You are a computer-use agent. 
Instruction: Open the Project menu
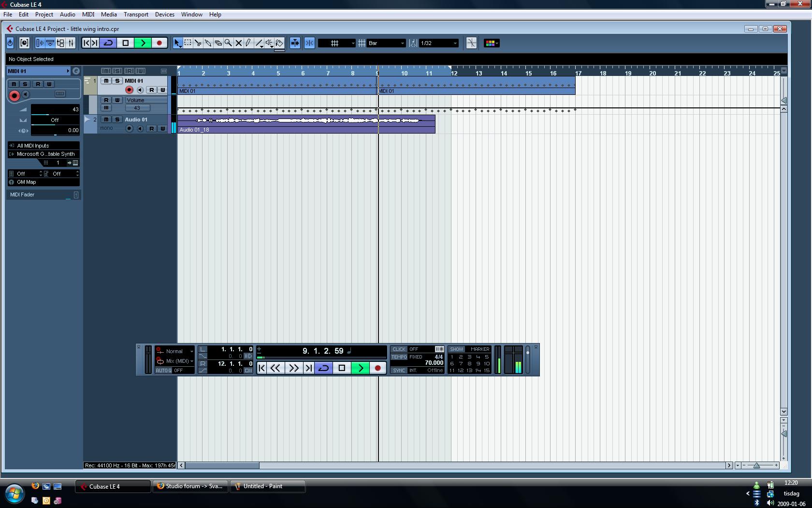pos(44,14)
